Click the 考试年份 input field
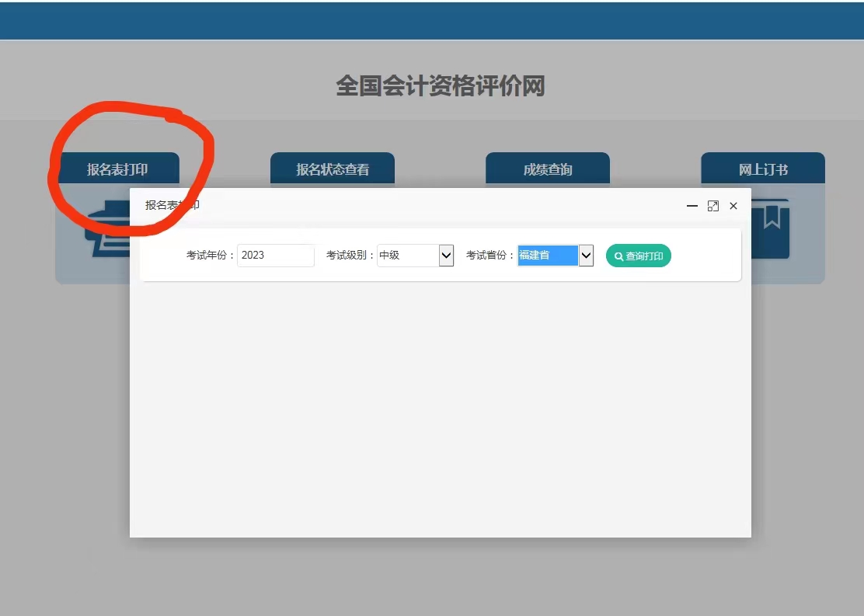The image size is (864, 616). tap(275, 255)
